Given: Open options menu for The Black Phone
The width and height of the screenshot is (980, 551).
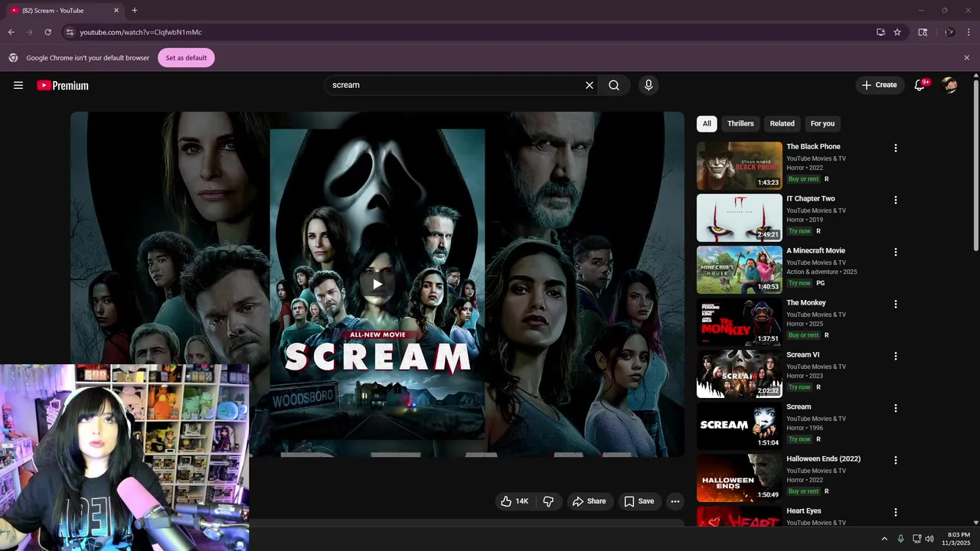Looking at the screenshot, I should tap(896, 148).
